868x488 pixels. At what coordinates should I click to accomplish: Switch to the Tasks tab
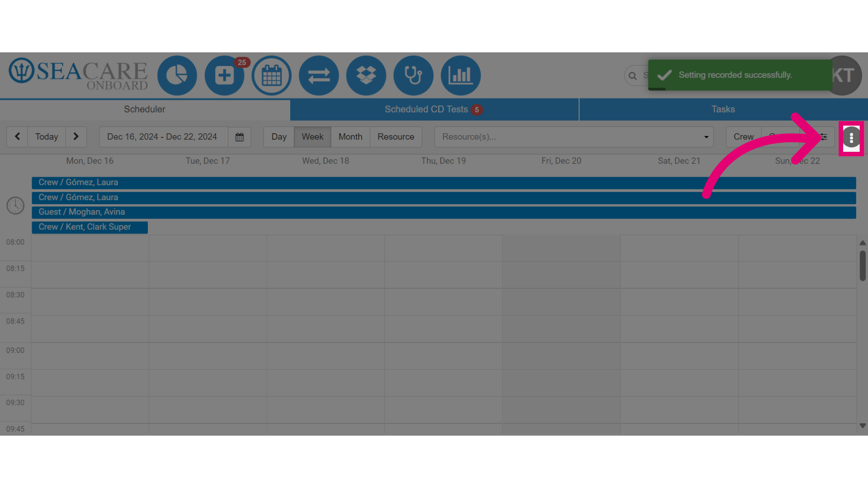(x=723, y=109)
